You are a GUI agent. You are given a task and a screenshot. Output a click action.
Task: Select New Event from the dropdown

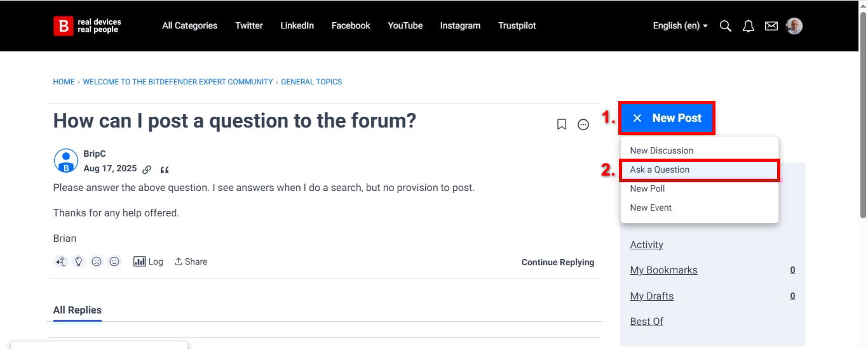point(699,207)
